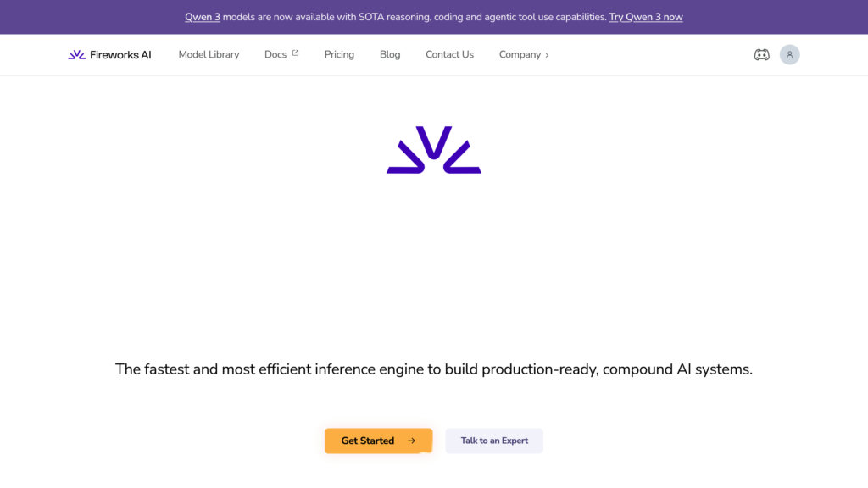868x488 pixels.
Task: Click the Fireworks AI logo icon in navbar
Action: pyautogui.click(x=76, y=55)
